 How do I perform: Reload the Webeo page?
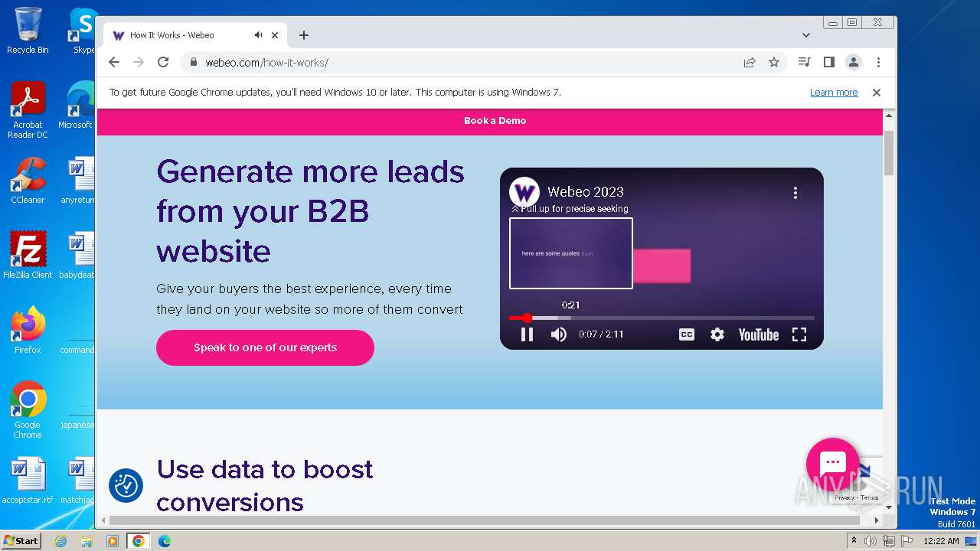(x=163, y=63)
